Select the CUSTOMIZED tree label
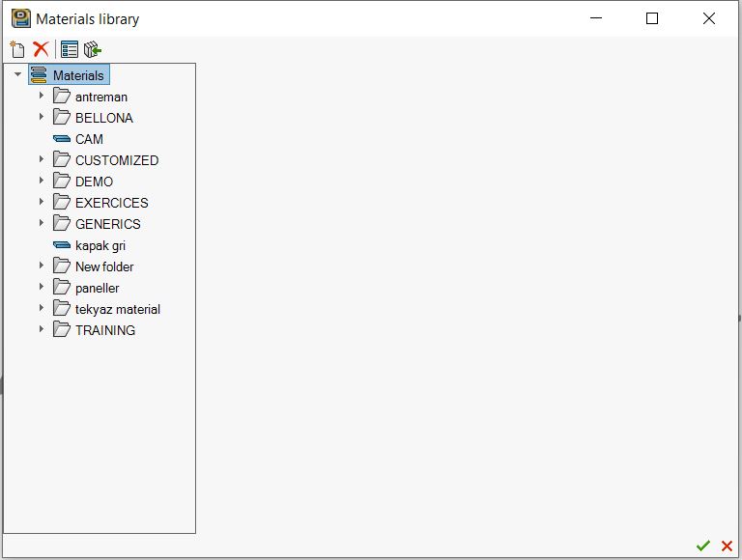This screenshot has height=560, width=742. (x=117, y=160)
